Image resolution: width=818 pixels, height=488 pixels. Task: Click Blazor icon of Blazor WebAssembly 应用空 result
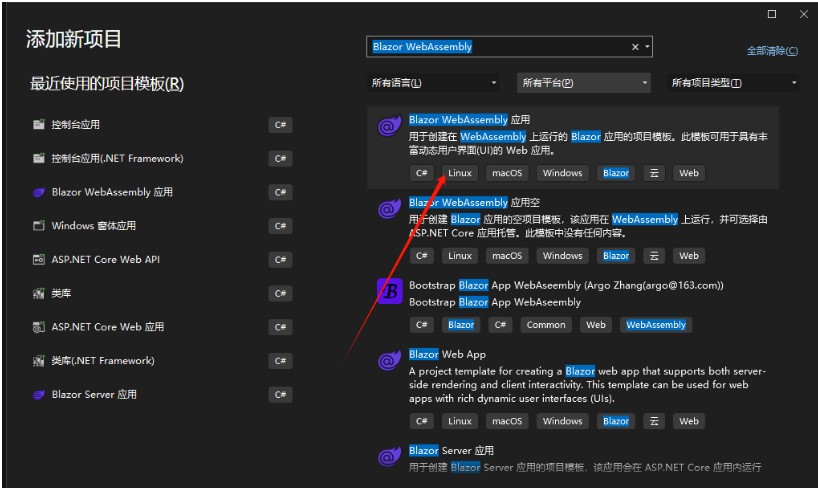tap(389, 209)
